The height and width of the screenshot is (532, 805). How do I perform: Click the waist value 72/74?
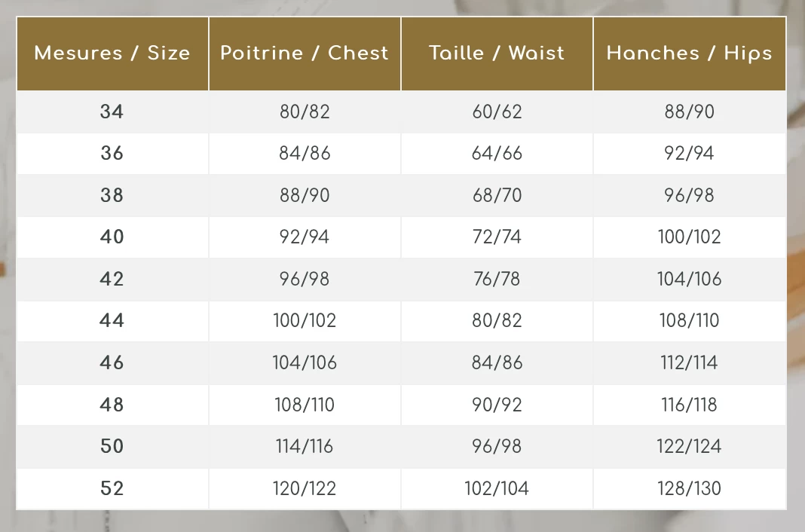pos(497,237)
